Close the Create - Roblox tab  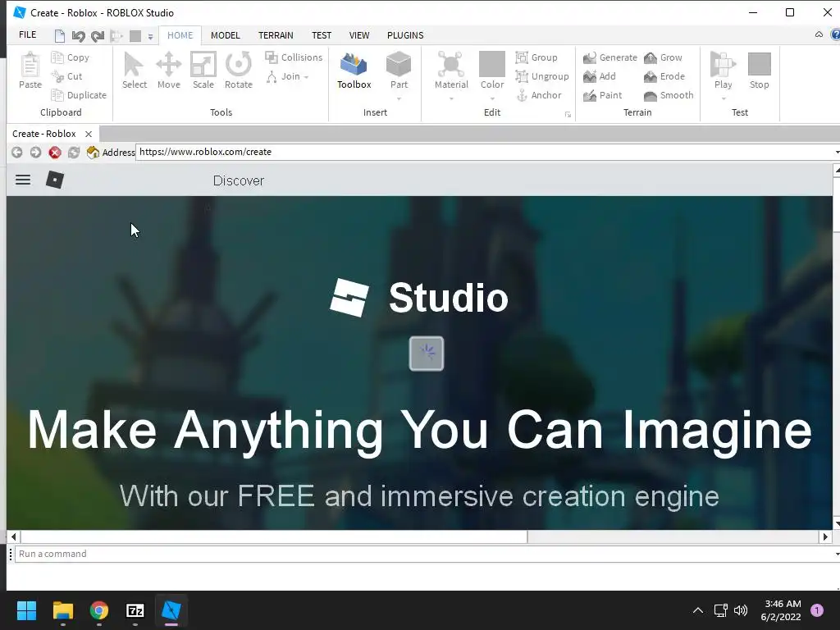point(89,134)
